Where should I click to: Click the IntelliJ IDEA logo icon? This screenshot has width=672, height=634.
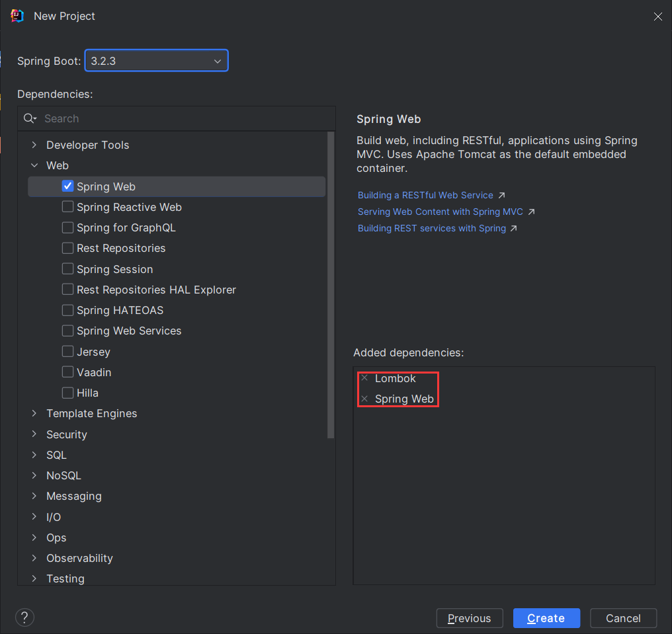tap(17, 16)
